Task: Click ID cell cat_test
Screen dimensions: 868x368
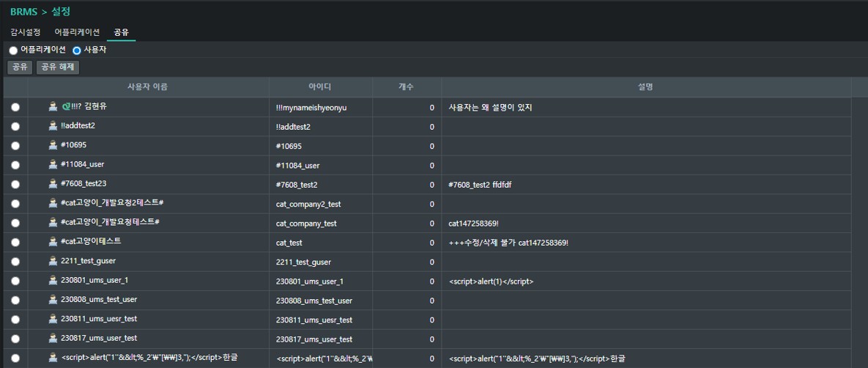Action: tap(289, 243)
